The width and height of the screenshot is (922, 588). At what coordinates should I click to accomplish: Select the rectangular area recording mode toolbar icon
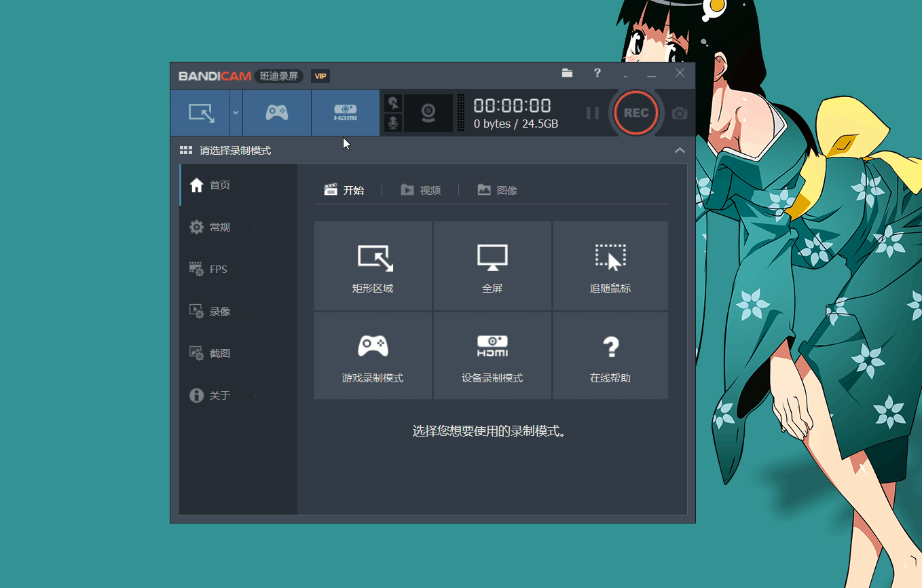coord(200,113)
